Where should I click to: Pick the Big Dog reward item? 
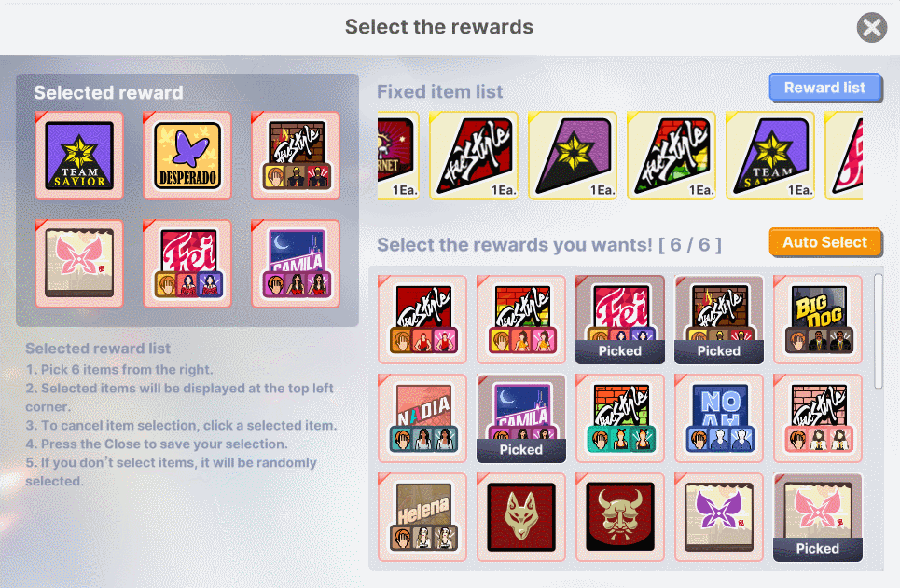click(818, 320)
